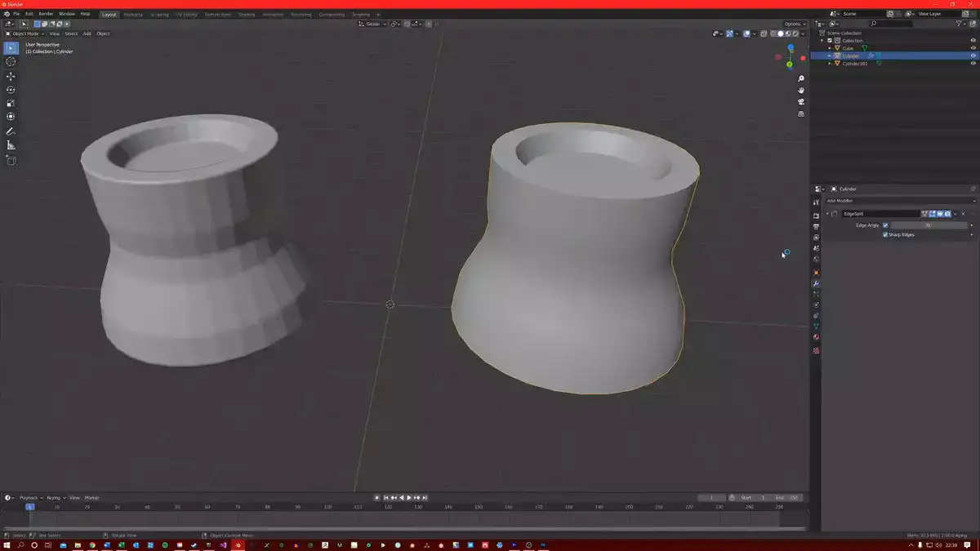Image resolution: width=980 pixels, height=551 pixels.
Task: Switch to the Sculpting workspace tab
Action: tap(158, 15)
